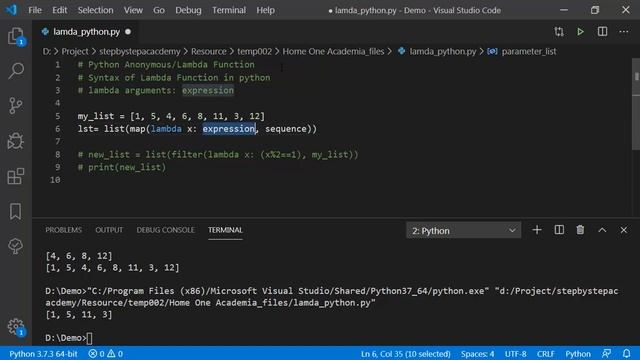The width and height of the screenshot is (640, 360).
Task: Switch to the PROBLEMS panel tab
Action: coord(64,230)
